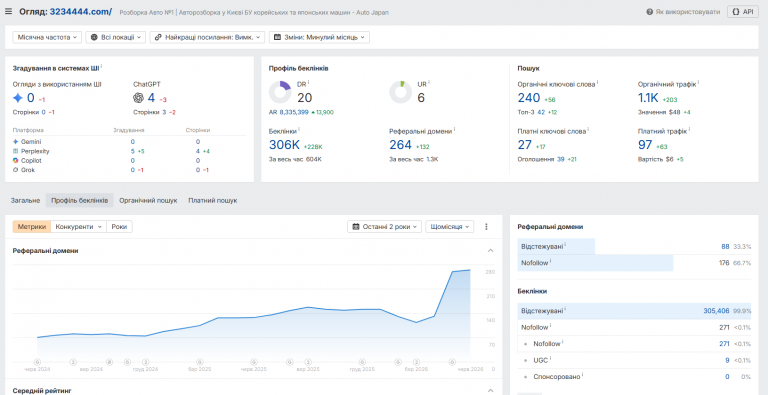Click the referring domains Відстежувані bar
This screenshot has width=768, height=395.
coord(556,247)
